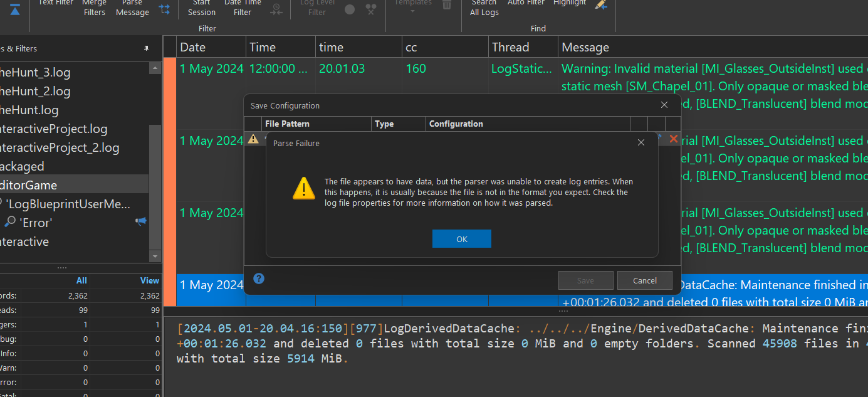
Task: Click the 2,362 value under All
Action: coord(78,295)
